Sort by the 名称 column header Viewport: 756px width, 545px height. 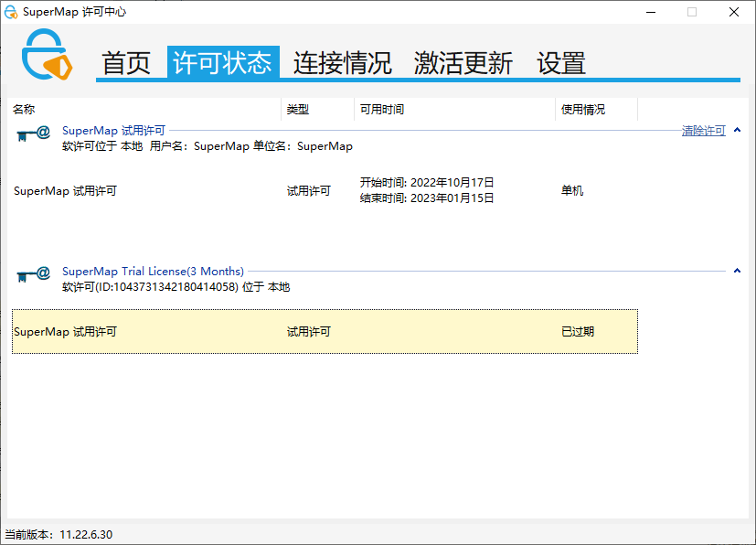(24, 110)
